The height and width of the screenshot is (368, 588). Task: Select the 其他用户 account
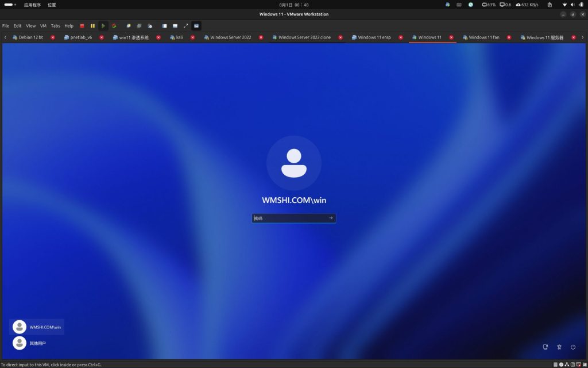click(x=37, y=343)
